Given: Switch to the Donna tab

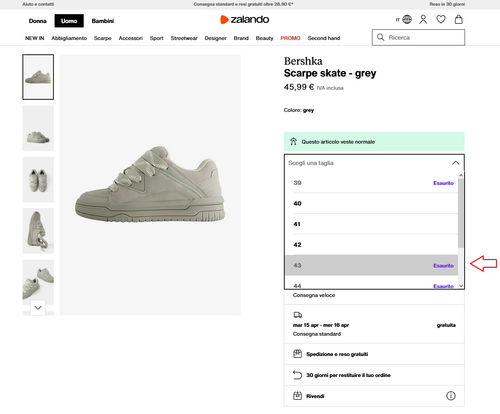Looking at the screenshot, I should 37,21.
